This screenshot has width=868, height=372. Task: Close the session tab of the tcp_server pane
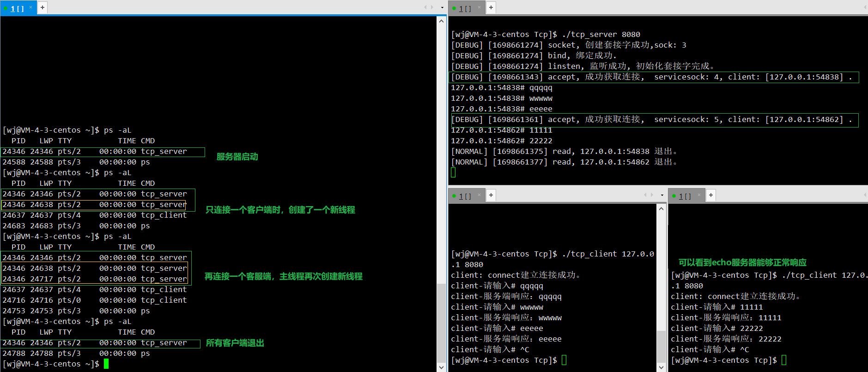(479, 7)
